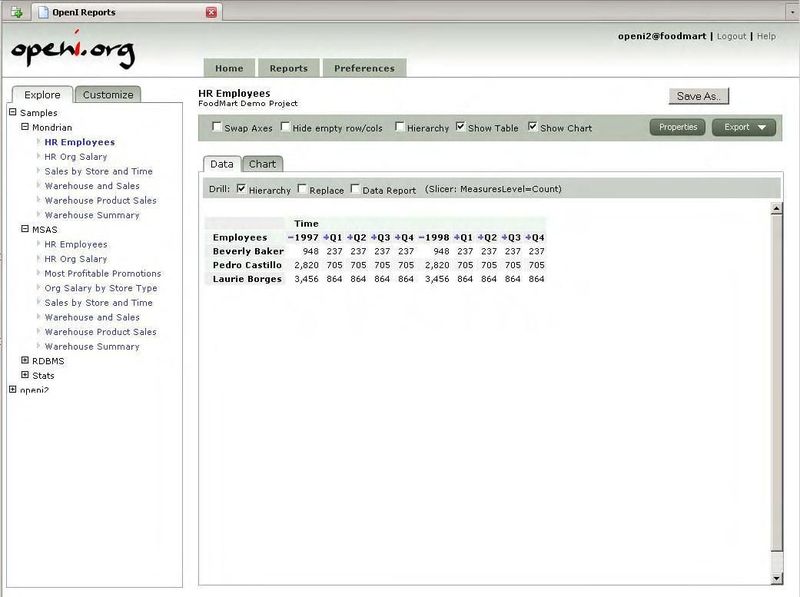Click the scrollbar up arrow in data panel
This screenshot has width=800, height=597.
coord(776,208)
